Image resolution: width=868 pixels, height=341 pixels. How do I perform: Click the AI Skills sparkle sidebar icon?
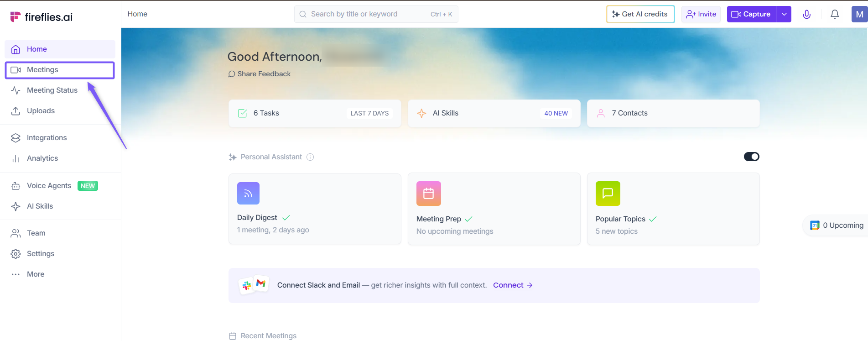[x=16, y=206]
